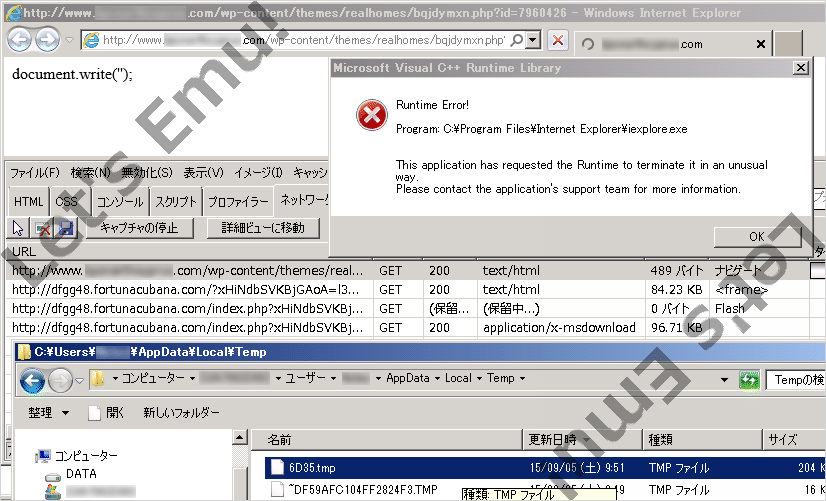Open the 表示(V) menu
The width and height of the screenshot is (826, 501).
(x=204, y=173)
